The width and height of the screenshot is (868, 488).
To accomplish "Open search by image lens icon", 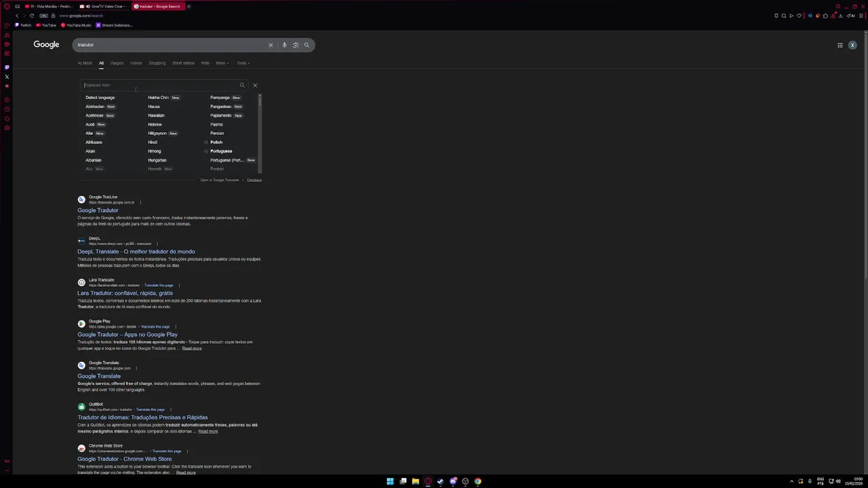I will pos(296,45).
